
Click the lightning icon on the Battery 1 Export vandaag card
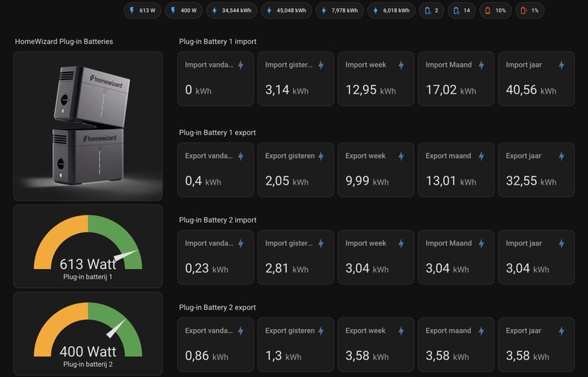(x=241, y=157)
